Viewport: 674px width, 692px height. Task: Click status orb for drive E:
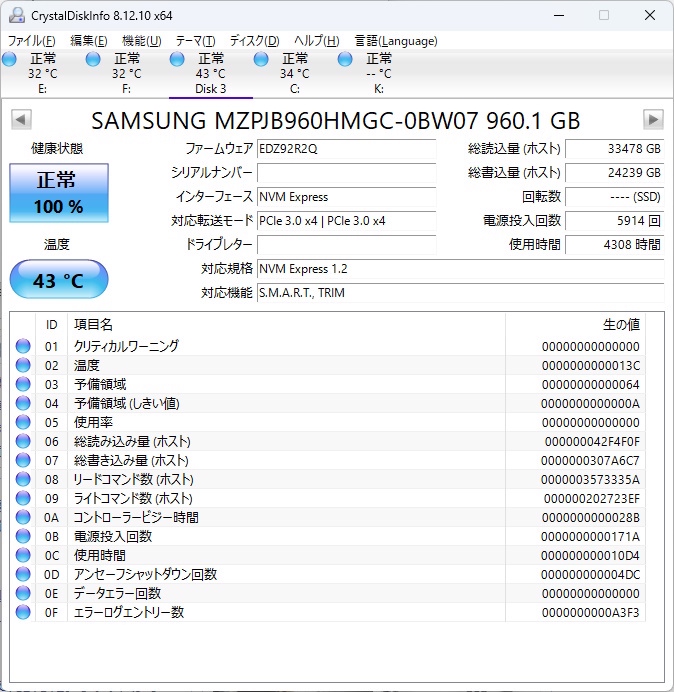click(10, 60)
